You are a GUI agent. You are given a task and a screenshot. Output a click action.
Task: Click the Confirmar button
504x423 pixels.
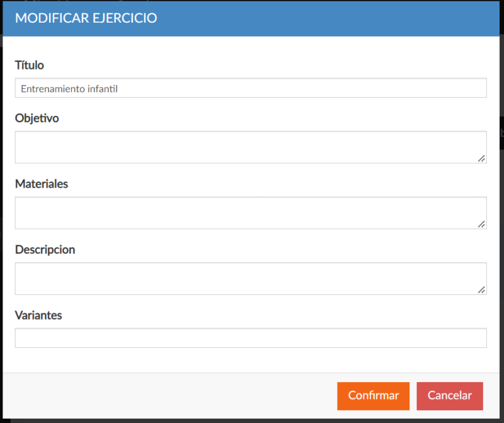coord(373,396)
